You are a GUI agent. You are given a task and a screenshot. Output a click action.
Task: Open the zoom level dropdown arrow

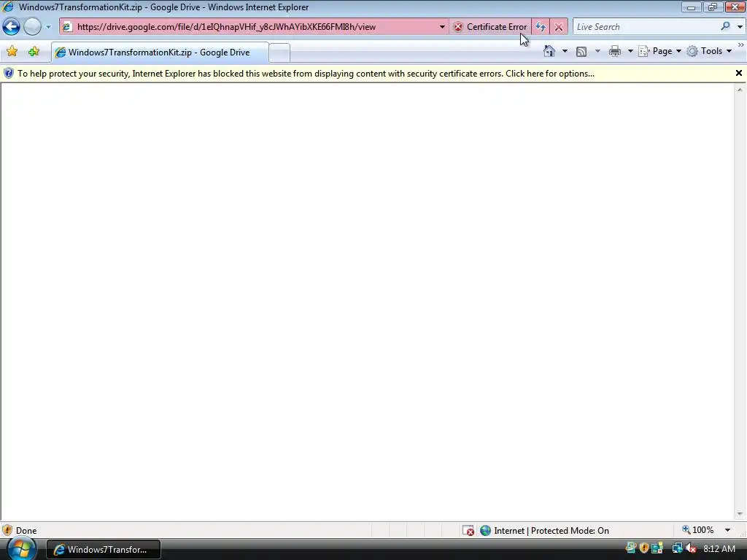pyautogui.click(x=727, y=530)
